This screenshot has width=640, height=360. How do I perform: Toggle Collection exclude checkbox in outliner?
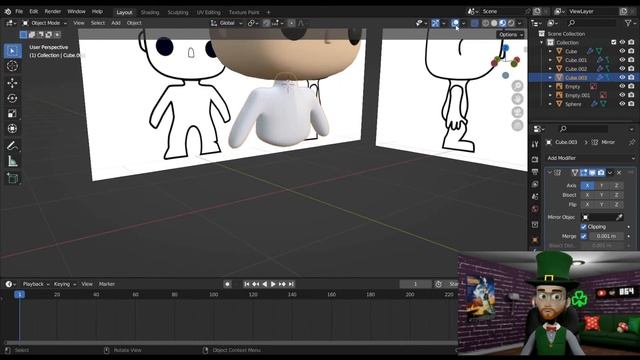click(614, 42)
